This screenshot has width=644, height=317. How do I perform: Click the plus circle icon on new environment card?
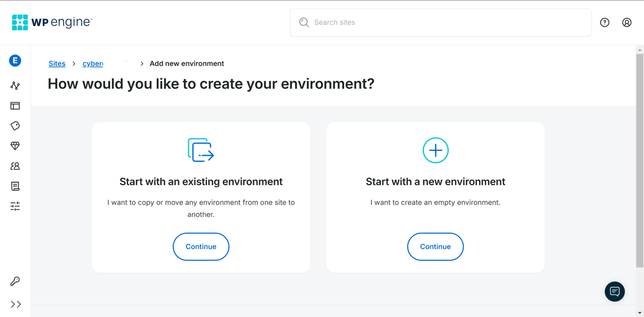[x=435, y=150]
